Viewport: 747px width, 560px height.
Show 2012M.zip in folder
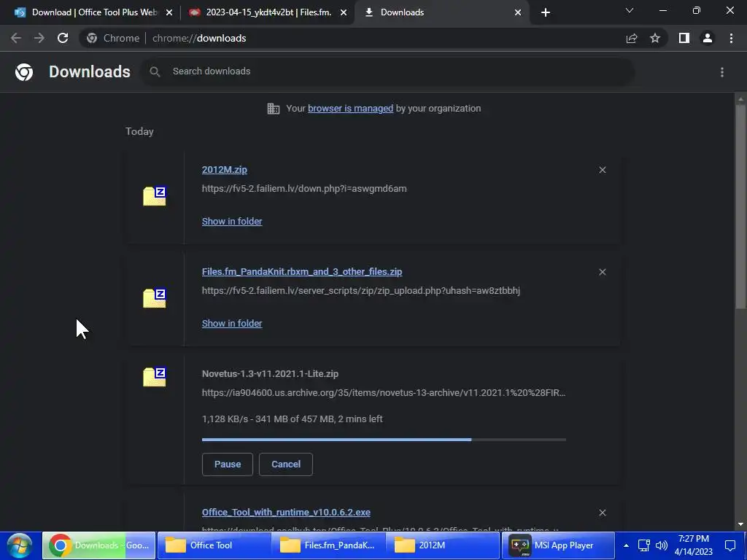tap(232, 222)
